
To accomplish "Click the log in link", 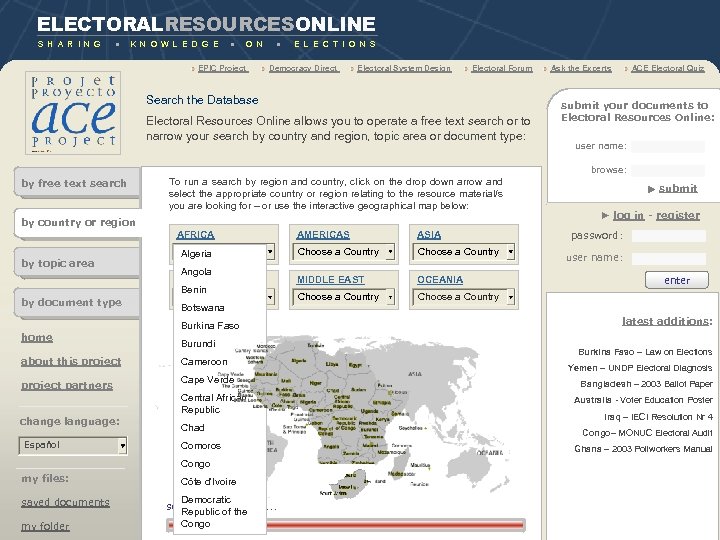I will tap(628, 215).
